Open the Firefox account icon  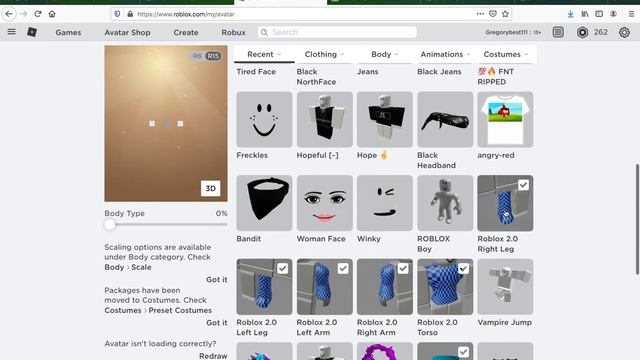click(613, 14)
